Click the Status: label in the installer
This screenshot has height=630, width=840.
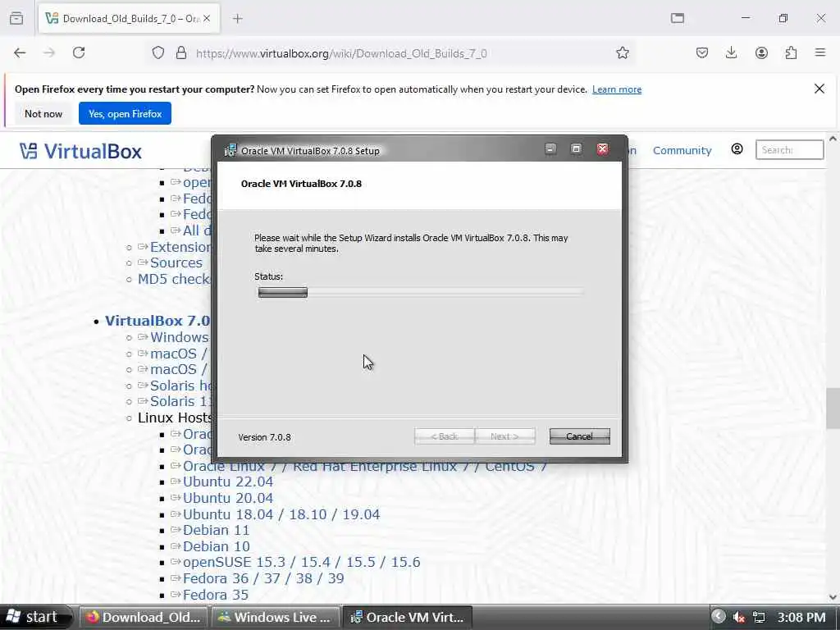268,276
